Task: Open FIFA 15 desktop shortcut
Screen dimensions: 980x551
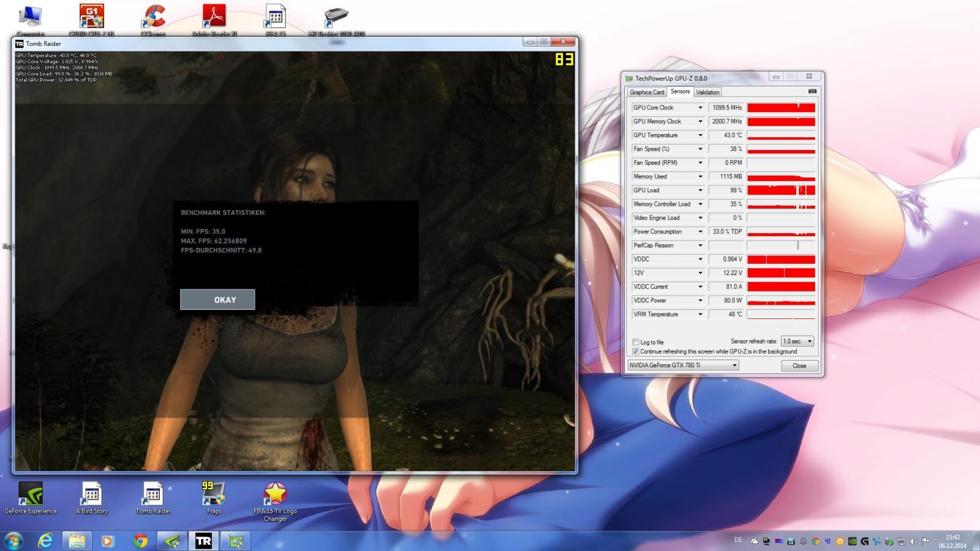Action: coord(275,20)
